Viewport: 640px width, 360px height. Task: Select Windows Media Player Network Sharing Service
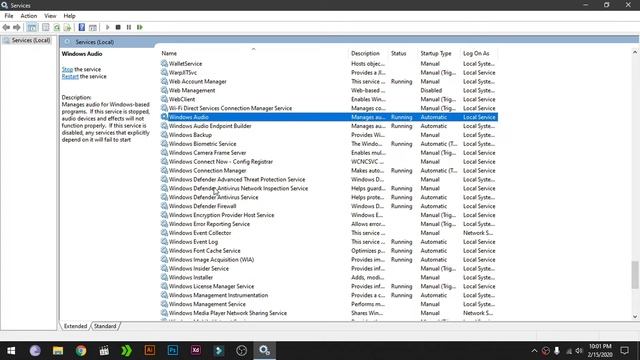(x=329, y=313)
